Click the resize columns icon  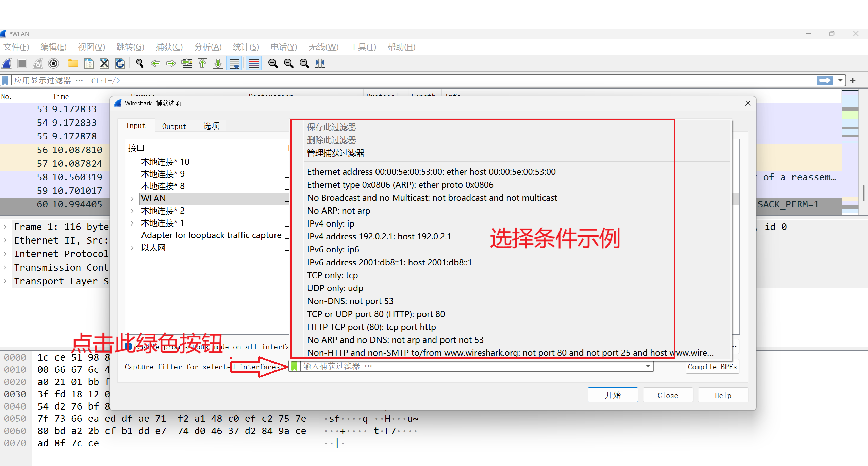point(320,63)
